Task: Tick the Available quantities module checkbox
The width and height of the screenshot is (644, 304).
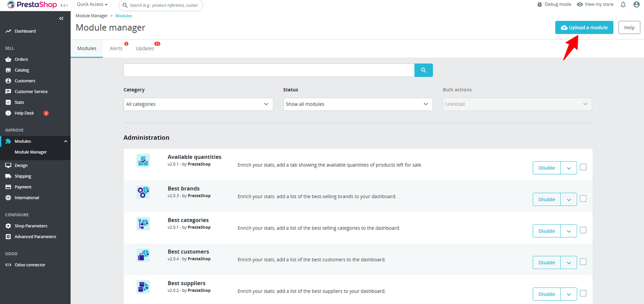Action: point(583,167)
